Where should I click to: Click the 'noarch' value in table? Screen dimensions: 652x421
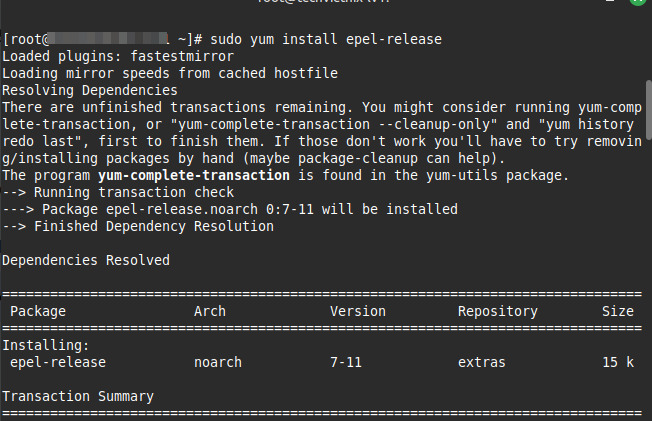pos(218,363)
